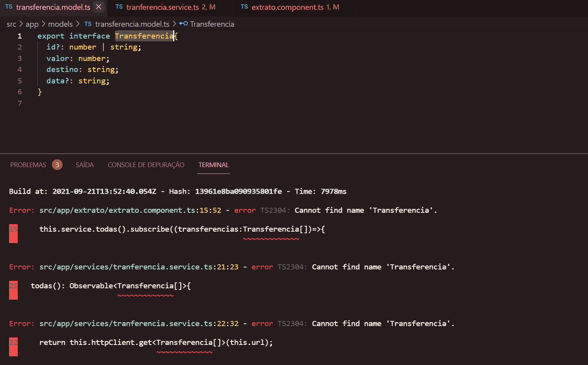Click extrato.component.ts:15:52 error path in terminal

pyautogui.click(x=130, y=210)
